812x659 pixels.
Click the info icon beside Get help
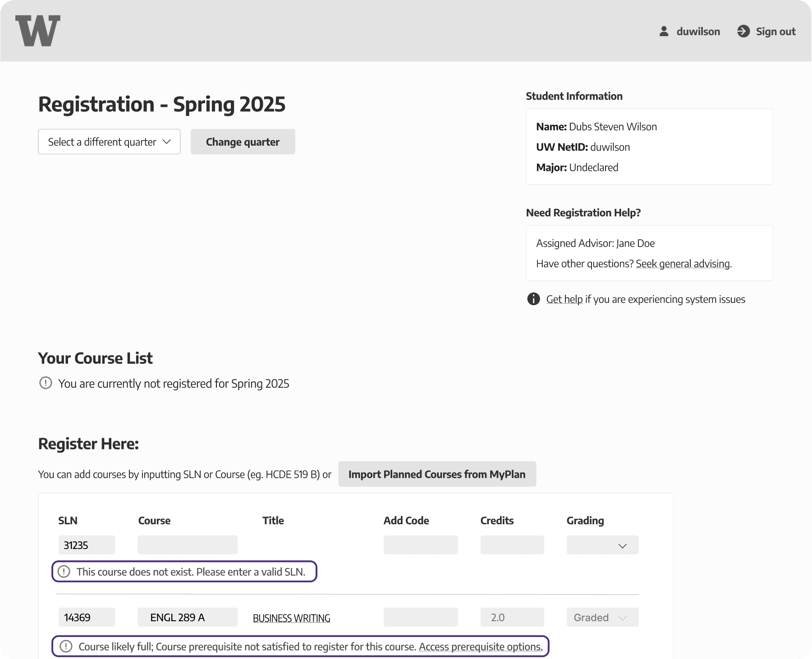tap(533, 299)
